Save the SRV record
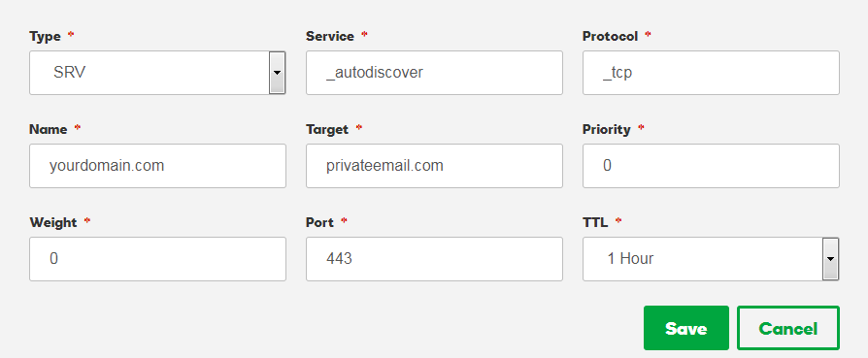The width and height of the screenshot is (868, 358). click(x=685, y=328)
